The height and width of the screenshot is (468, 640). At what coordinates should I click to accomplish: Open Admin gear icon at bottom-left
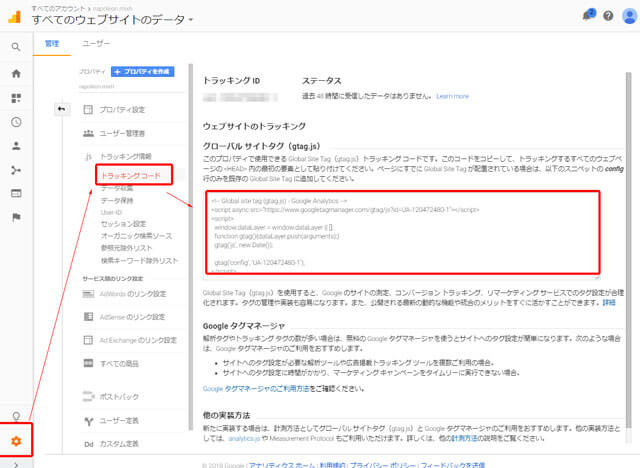16,441
